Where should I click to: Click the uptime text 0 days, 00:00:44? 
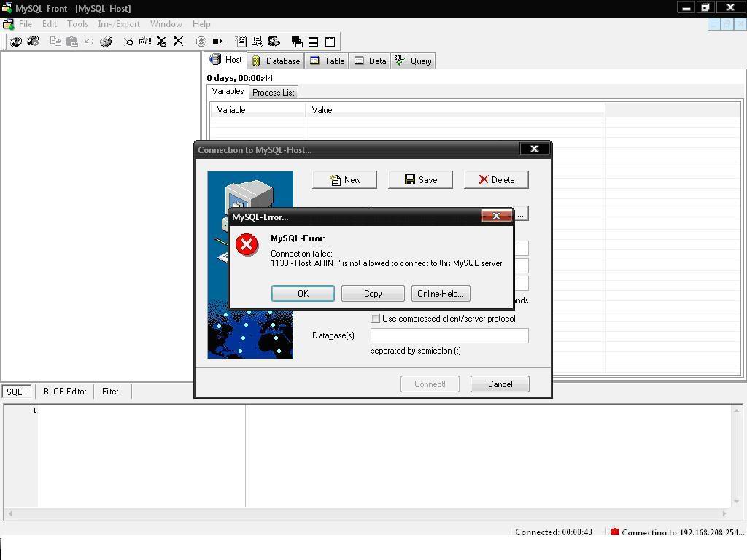239,78
